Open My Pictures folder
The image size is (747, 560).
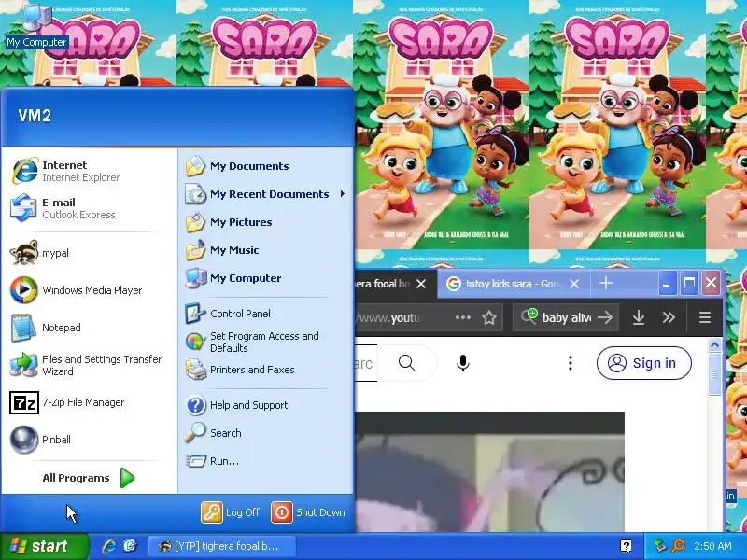tap(266, 222)
